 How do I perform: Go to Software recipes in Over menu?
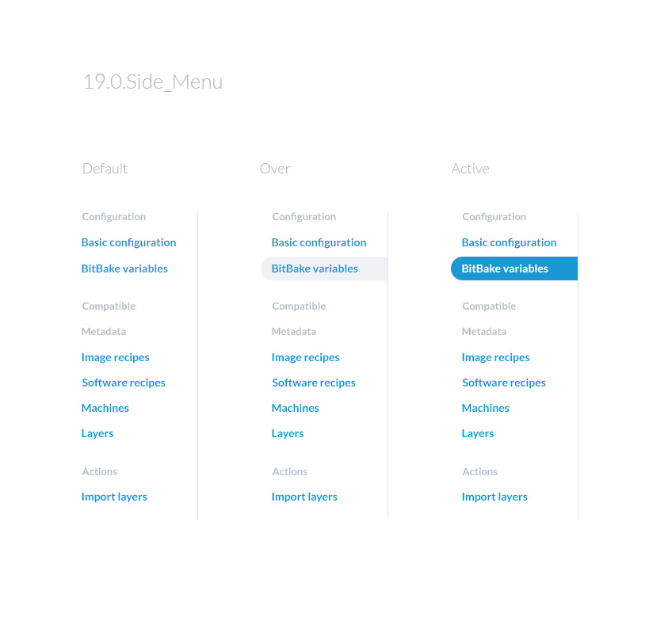[314, 383]
